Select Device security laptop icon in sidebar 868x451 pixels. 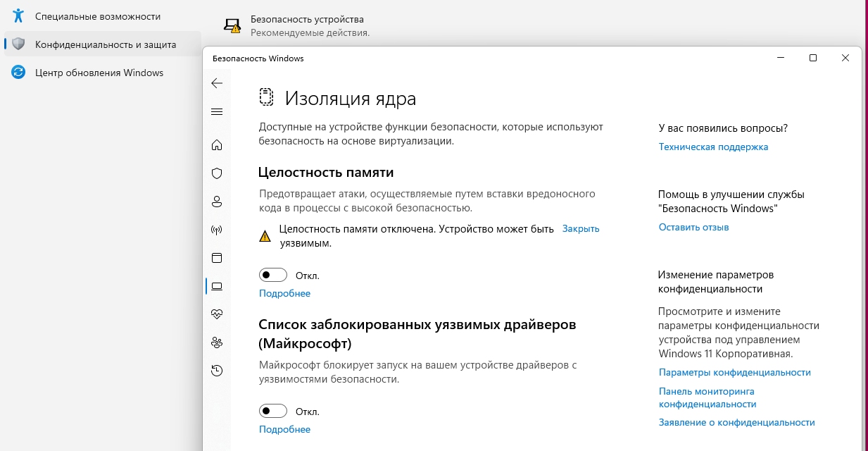click(x=217, y=286)
